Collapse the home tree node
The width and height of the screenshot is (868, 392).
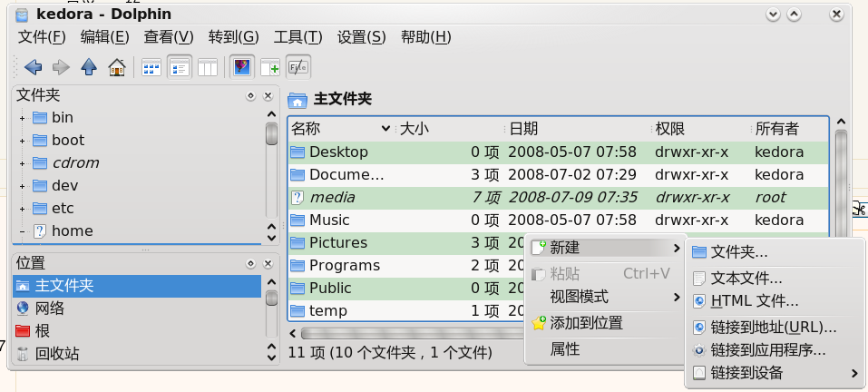(22, 231)
